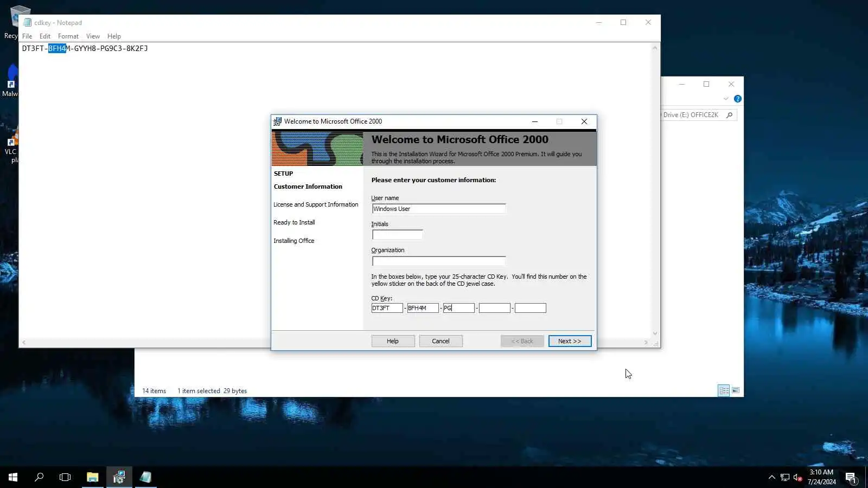Click the Customer Information setup step
868x488 pixels.
coord(308,187)
